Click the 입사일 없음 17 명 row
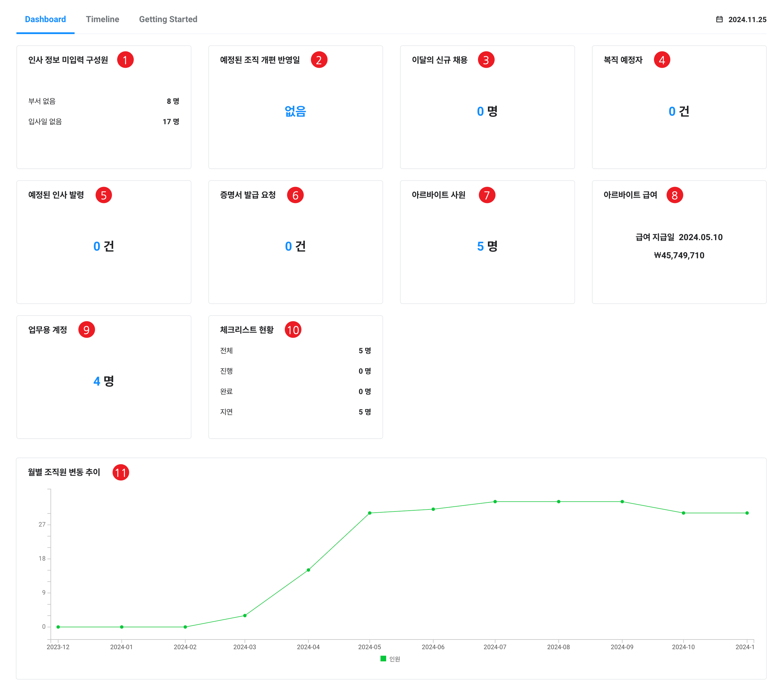 click(104, 122)
